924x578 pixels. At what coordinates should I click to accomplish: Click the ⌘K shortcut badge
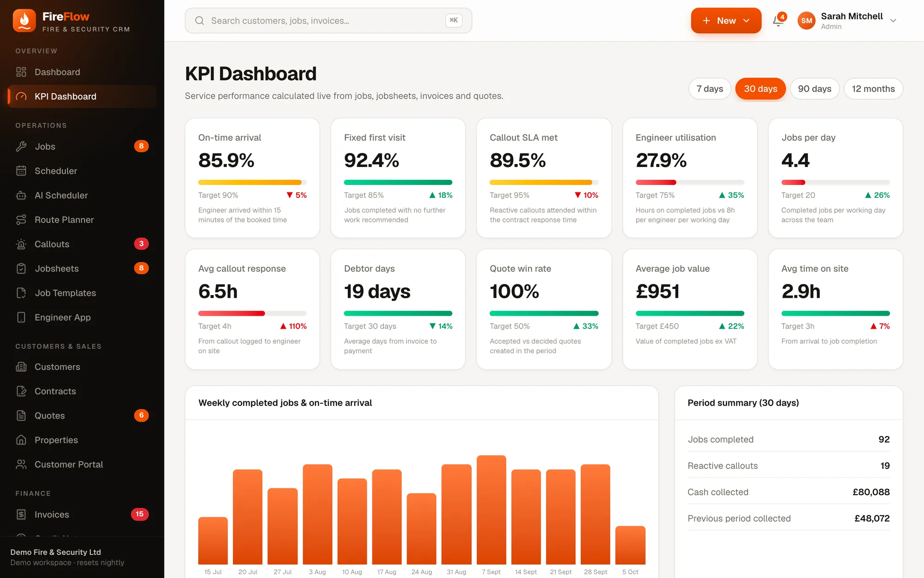click(454, 20)
